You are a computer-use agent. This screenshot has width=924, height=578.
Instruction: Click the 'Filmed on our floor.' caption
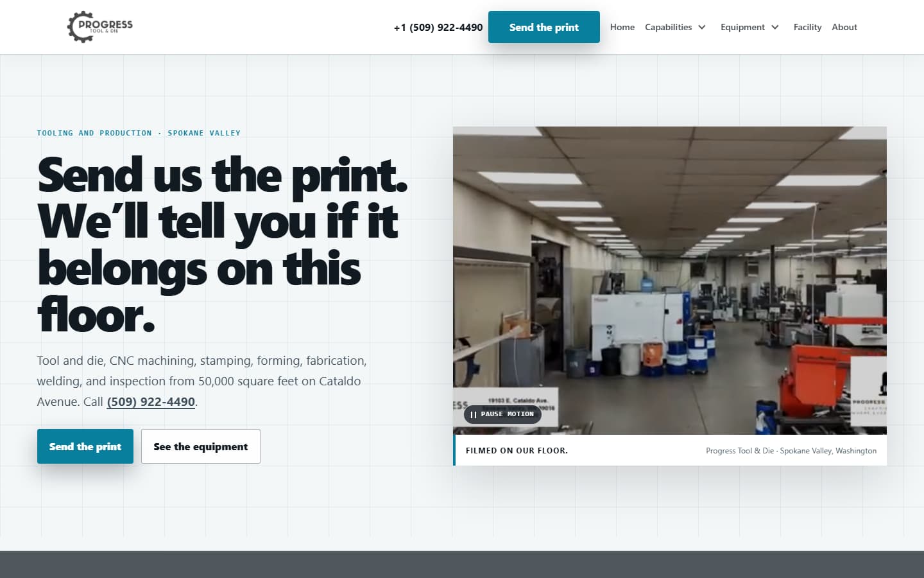point(517,450)
